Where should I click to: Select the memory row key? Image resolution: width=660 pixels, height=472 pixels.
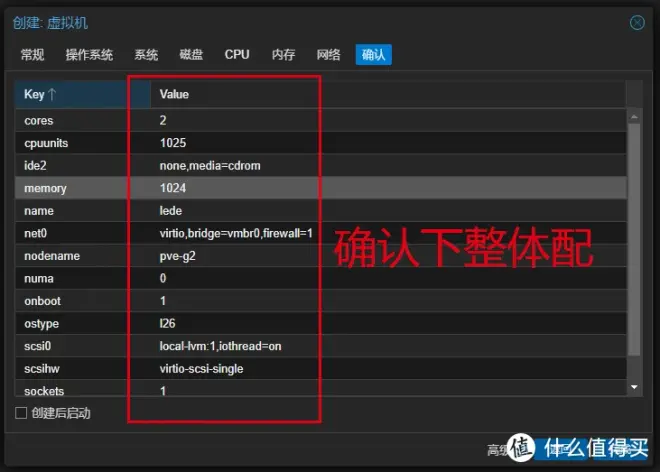click(x=45, y=188)
